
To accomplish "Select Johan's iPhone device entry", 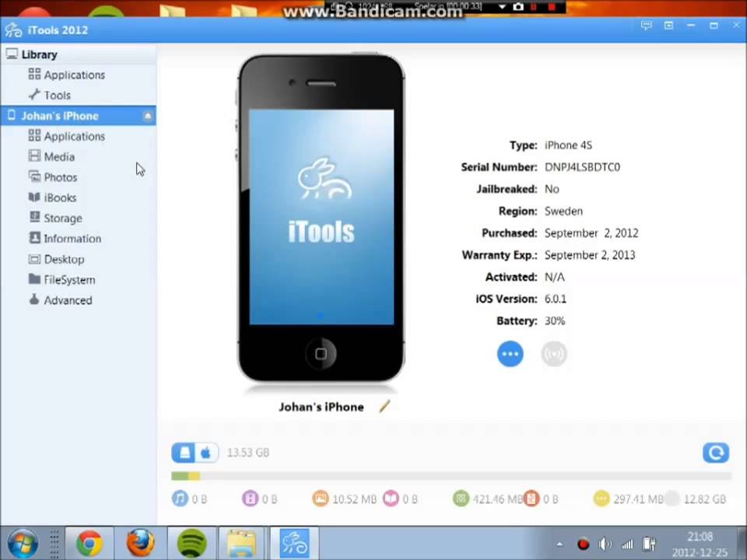I will point(78,116).
